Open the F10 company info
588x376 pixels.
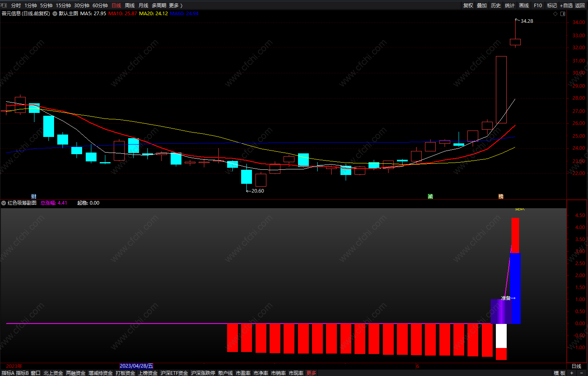pyautogui.click(x=538, y=5)
